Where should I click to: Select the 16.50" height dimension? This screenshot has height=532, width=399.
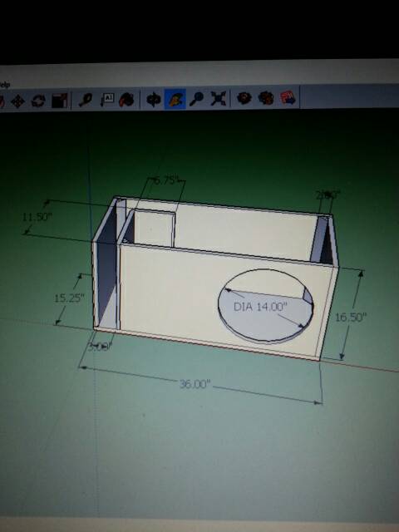351,318
